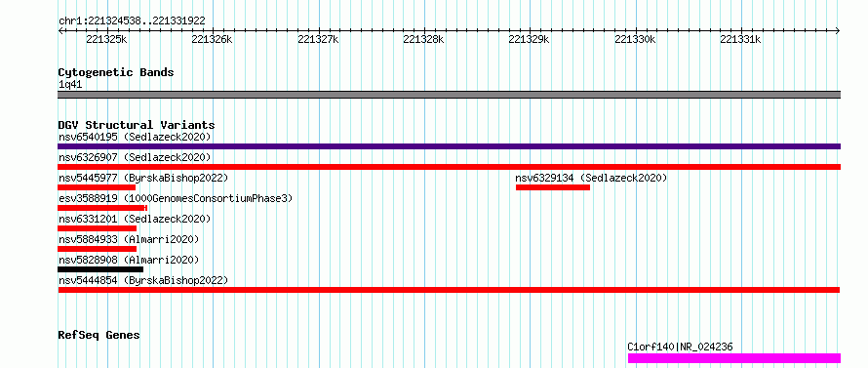
Task: Open variant nsv5445977 (ByrskaBishop2022) label
Action: coord(142,178)
